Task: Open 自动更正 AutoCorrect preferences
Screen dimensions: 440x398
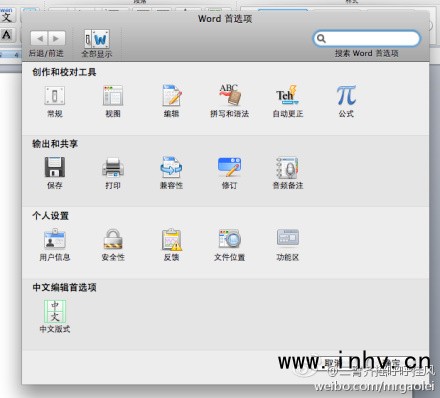Action: point(288,95)
